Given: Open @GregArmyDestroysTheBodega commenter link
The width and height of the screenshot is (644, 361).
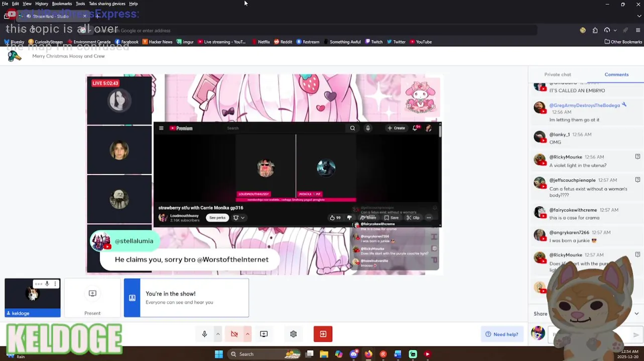Looking at the screenshot, I should [584, 105].
